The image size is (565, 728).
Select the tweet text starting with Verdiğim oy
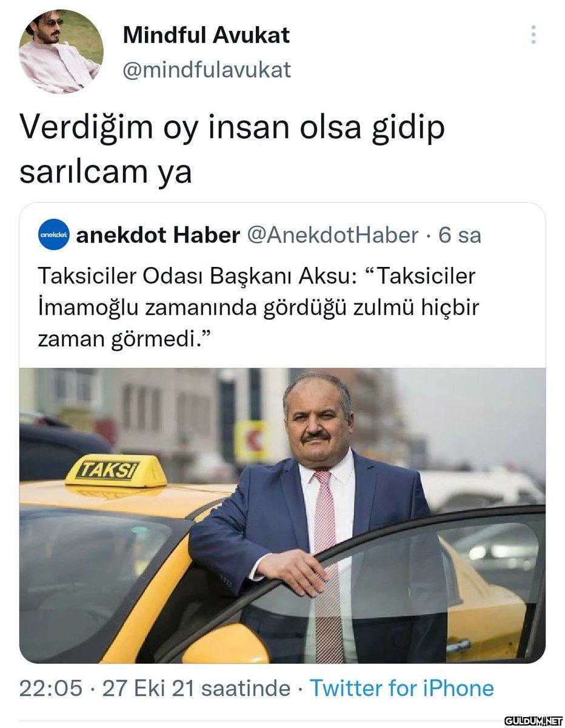[232, 149]
